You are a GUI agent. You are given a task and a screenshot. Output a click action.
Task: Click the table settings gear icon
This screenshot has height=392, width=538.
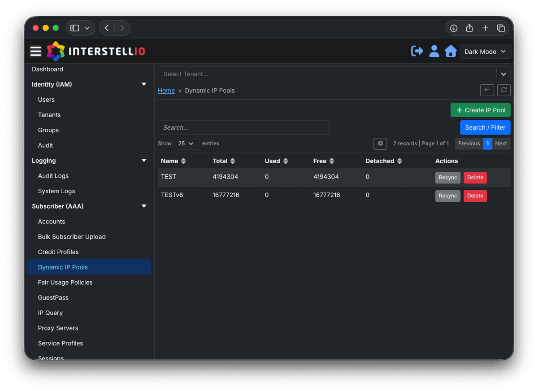pos(380,144)
